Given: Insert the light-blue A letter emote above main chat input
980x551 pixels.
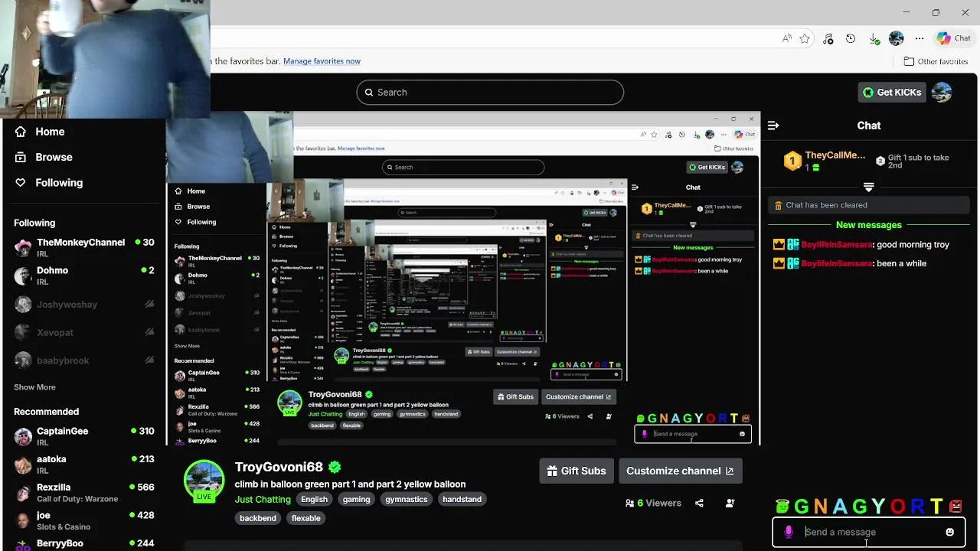Looking at the screenshot, I should [x=840, y=506].
